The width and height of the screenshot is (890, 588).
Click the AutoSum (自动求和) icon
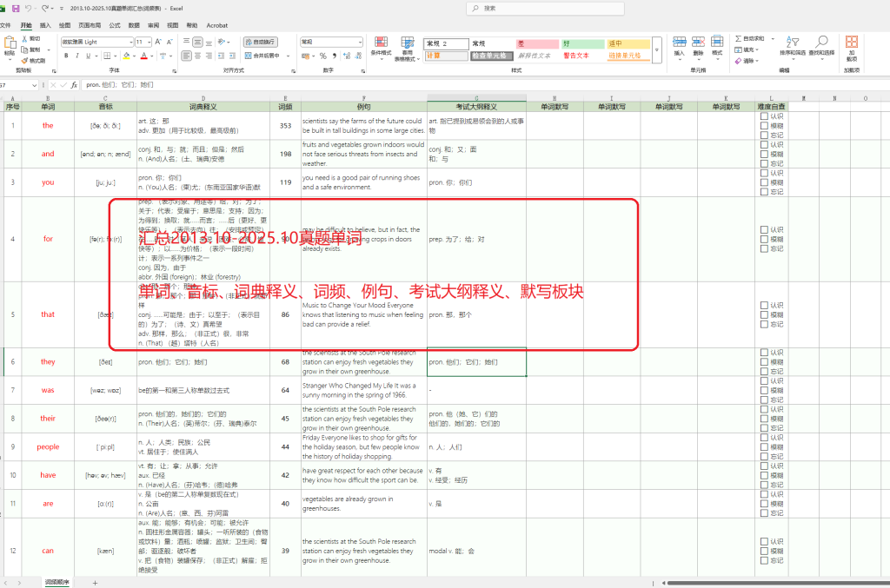pos(748,38)
